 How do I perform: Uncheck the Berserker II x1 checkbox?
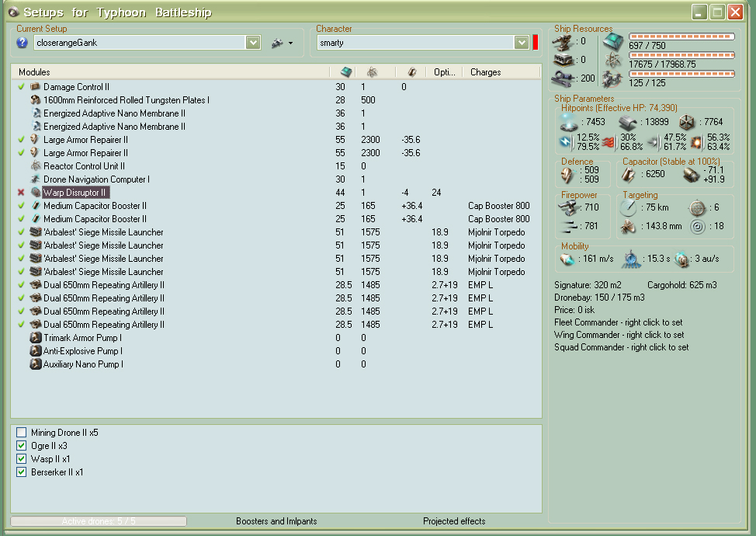22,472
